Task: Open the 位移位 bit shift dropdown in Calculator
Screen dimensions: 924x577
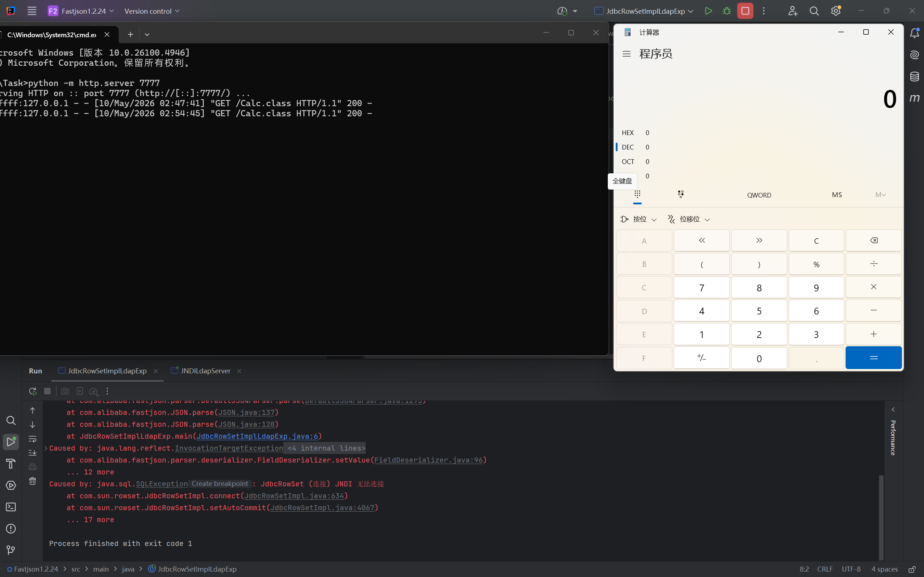Action: pyautogui.click(x=688, y=219)
